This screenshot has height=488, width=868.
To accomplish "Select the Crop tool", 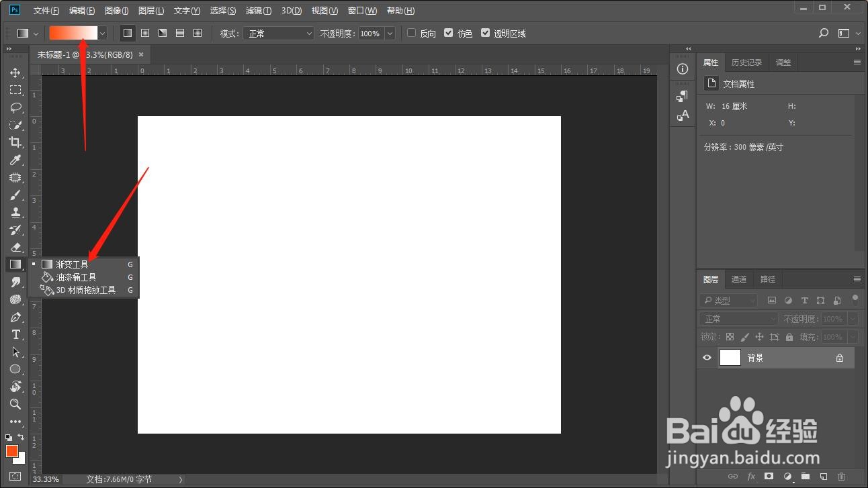I will [15, 142].
